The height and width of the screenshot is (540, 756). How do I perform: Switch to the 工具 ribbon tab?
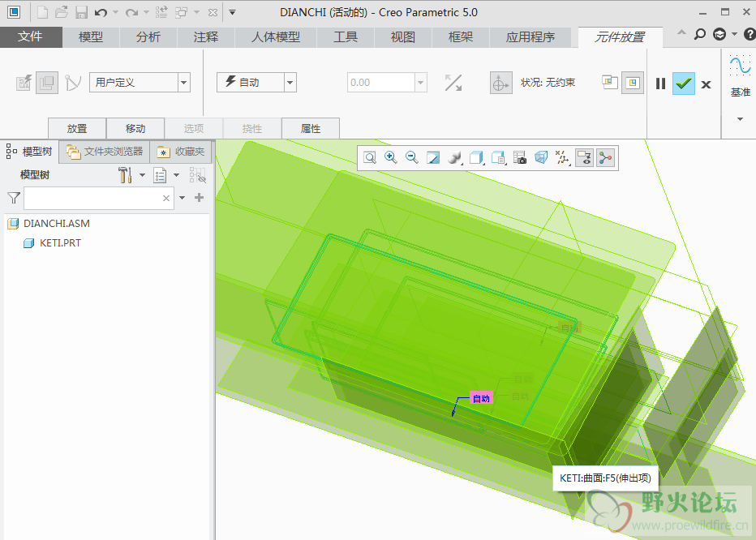click(x=346, y=37)
